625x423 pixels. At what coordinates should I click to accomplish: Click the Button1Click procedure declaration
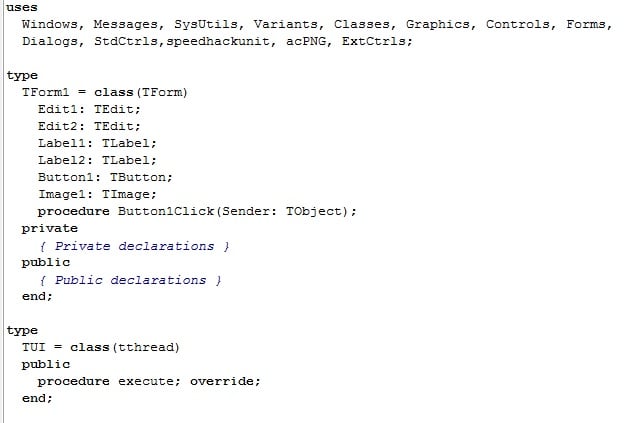point(197,211)
